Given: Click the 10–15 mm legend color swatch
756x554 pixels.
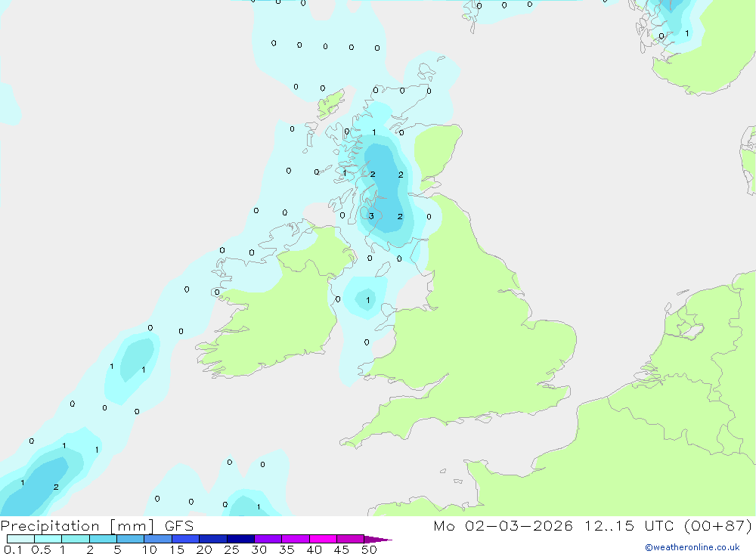Looking at the screenshot, I should coord(158,539).
